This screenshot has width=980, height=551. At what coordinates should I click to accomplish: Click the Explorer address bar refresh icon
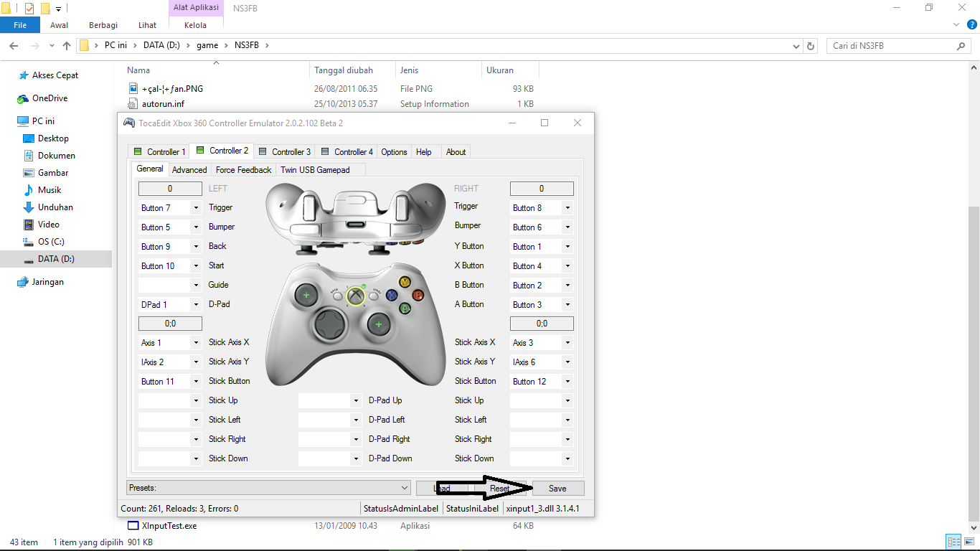coord(811,46)
